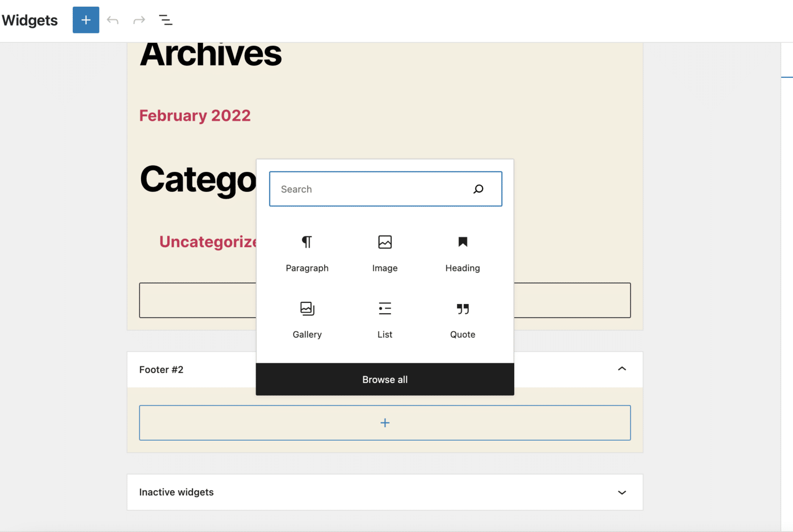Expand the Inactive widgets section
The height and width of the screenshot is (532, 793).
pyautogui.click(x=622, y=492)
